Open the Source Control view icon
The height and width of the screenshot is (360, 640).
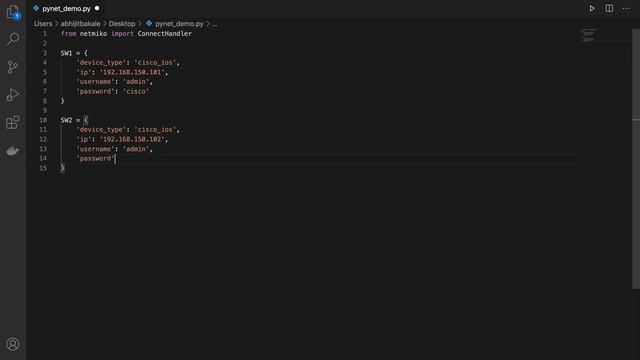coord(13,67)
